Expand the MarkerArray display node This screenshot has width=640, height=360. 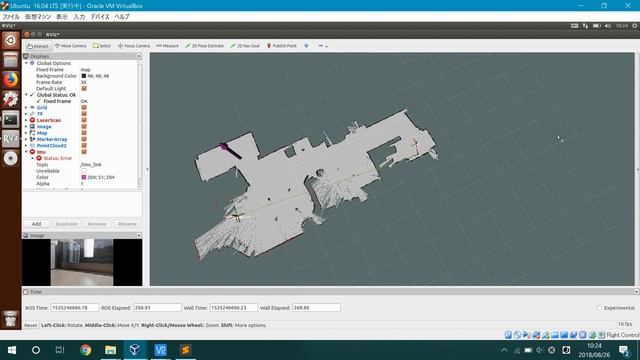27,139
